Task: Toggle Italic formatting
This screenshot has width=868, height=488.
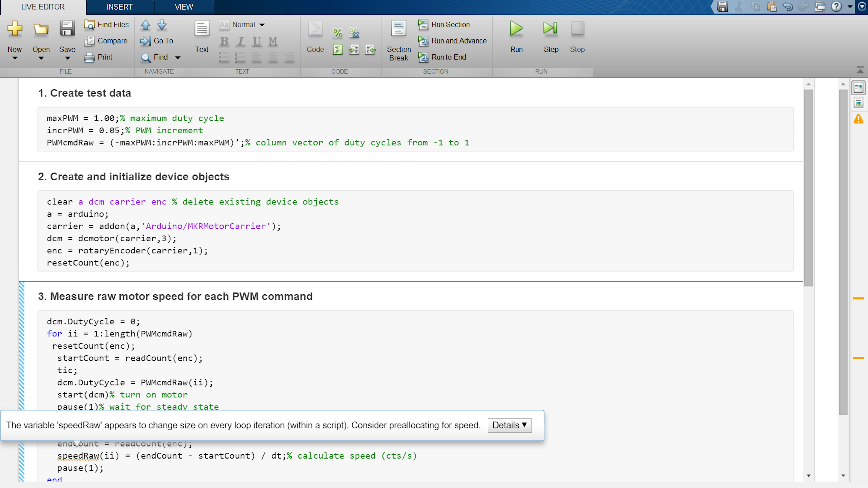Action: pos(240,41)
